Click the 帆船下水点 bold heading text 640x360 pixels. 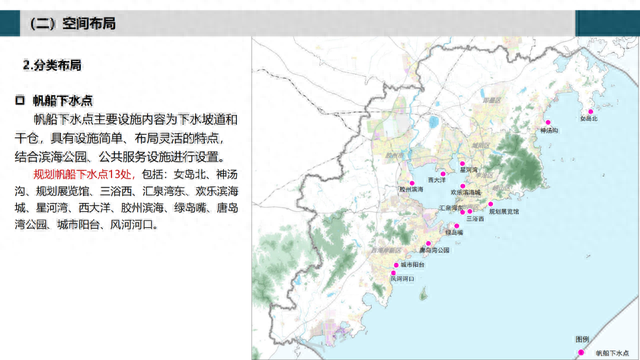coord(63,100)
